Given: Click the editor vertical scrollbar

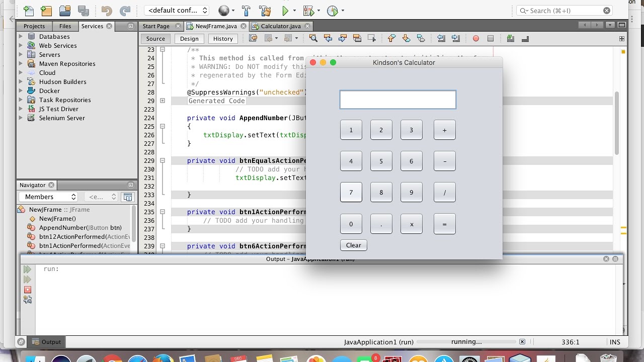Looking at the screenshot, I should 617,123.
